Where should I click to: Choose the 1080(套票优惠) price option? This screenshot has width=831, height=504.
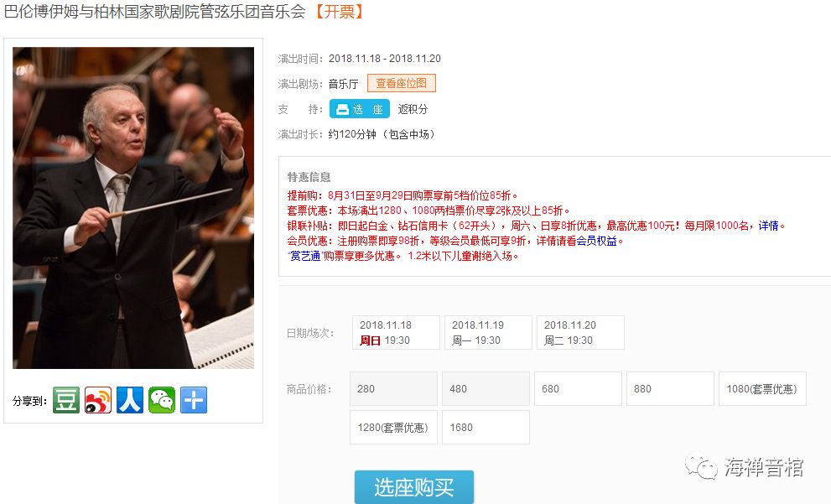[x=762, y=388]
